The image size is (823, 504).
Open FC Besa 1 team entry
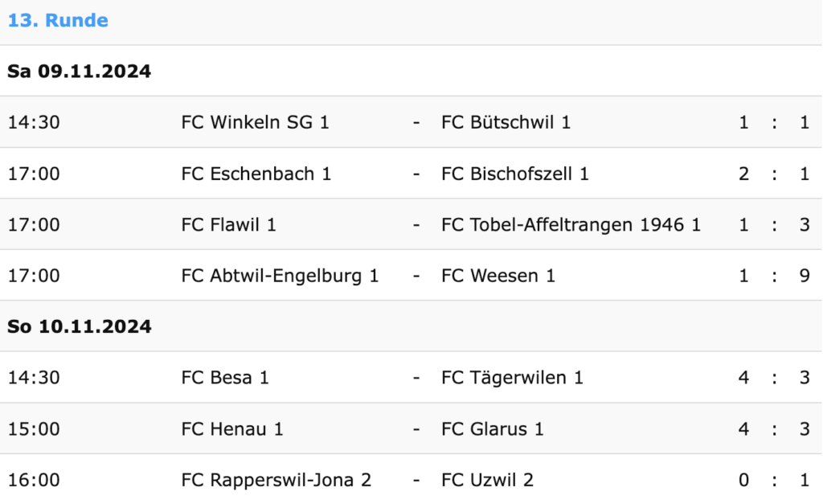click(x=225, y=378)
